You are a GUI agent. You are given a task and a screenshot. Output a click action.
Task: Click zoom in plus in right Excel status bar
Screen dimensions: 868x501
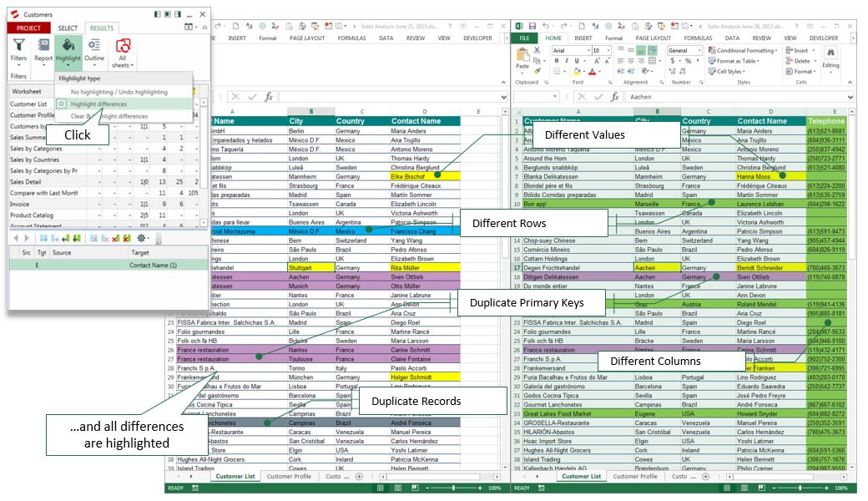pyautogui.click(x=826, y=488)
